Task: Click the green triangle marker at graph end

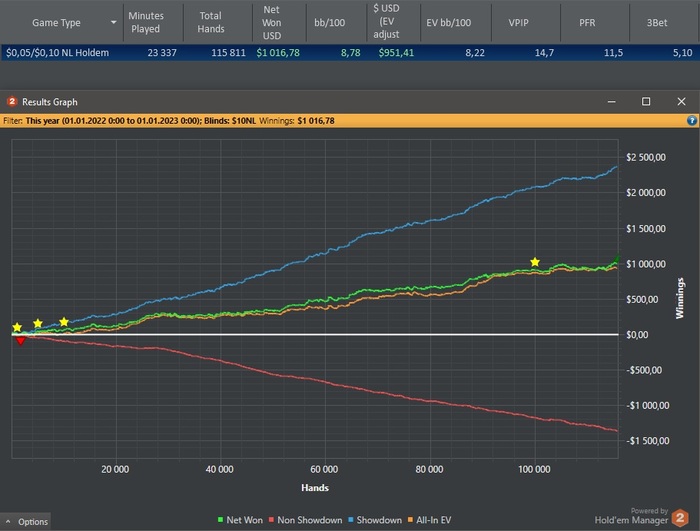Action: coord(617,259)
